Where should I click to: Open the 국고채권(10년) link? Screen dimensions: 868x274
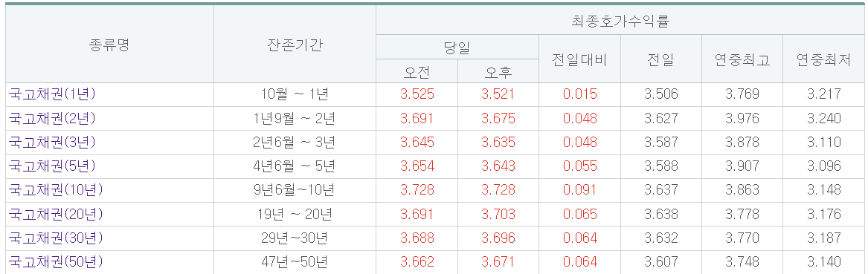click(x=55, y=190)
